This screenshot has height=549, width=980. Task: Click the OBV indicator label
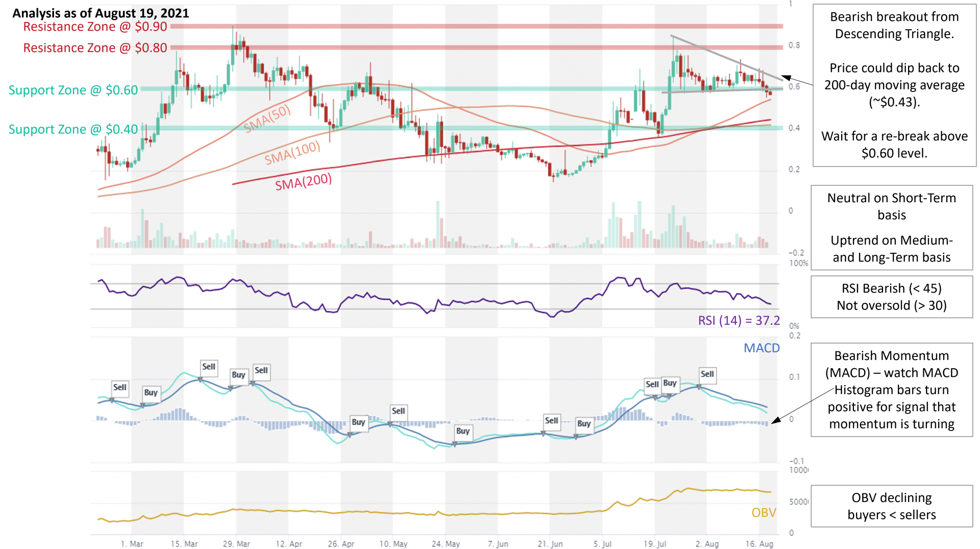(x=764, y=513)
